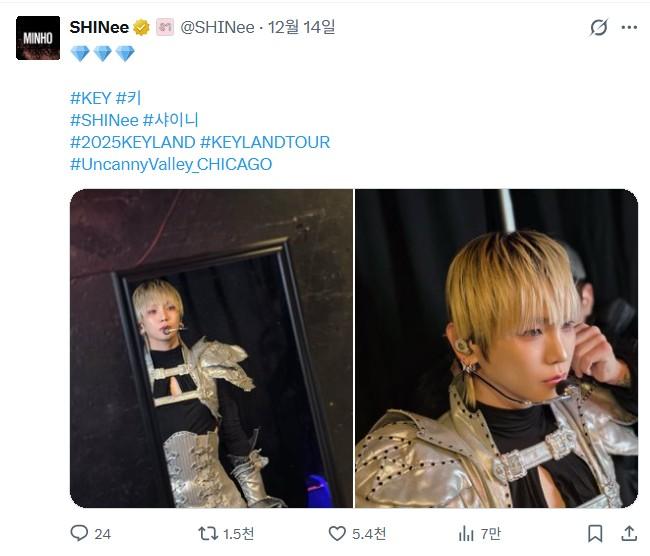Open the three-dot more options menu
Screen dimensions: 650x556
(628, 28)
